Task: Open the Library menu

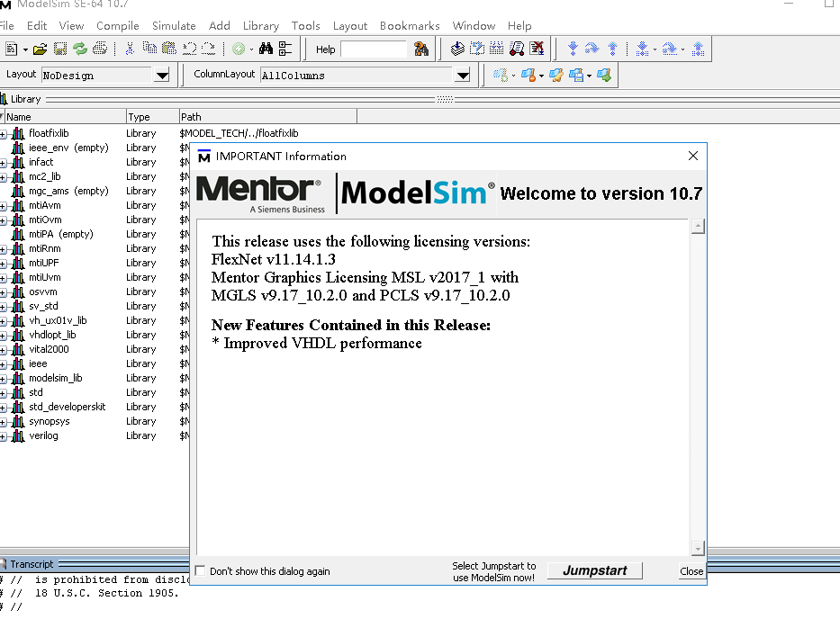Action: (x=261, y=26)
